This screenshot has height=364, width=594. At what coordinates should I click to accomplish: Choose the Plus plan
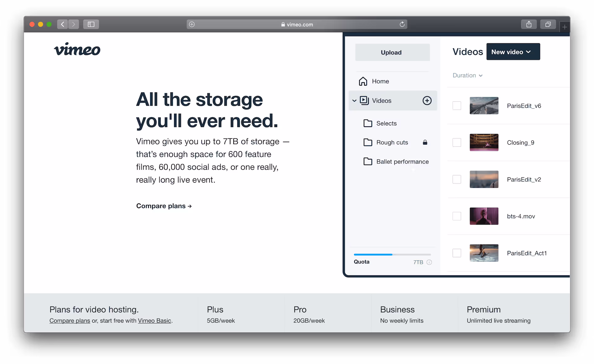215,310
